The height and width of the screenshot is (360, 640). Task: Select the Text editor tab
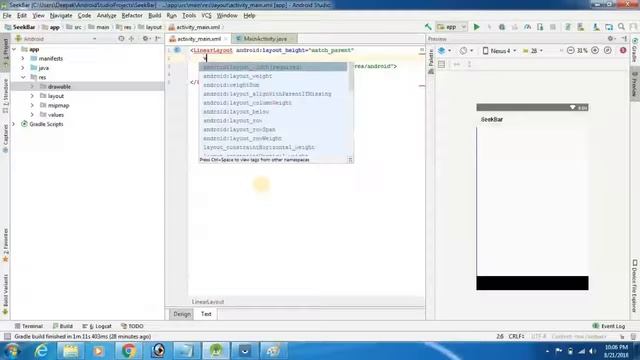coord(206,314)
